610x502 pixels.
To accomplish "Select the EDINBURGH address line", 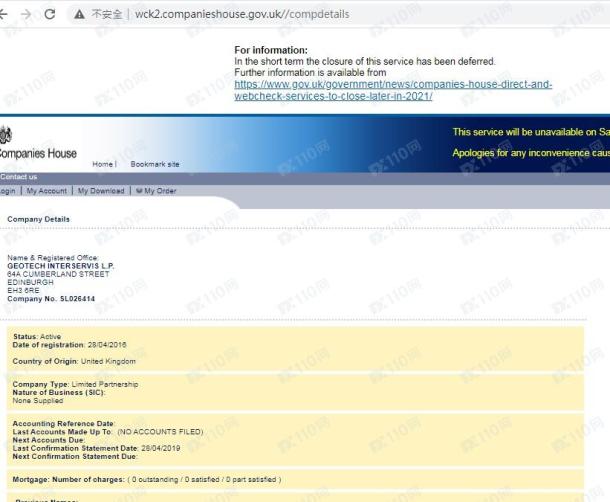I will point(30,282).
